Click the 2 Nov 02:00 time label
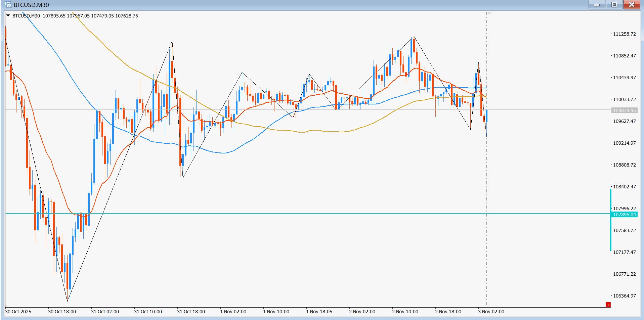 (362, 312)
